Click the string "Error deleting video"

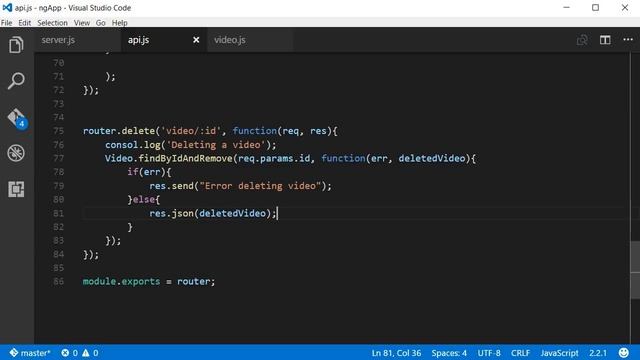click(x=260, y=186)
